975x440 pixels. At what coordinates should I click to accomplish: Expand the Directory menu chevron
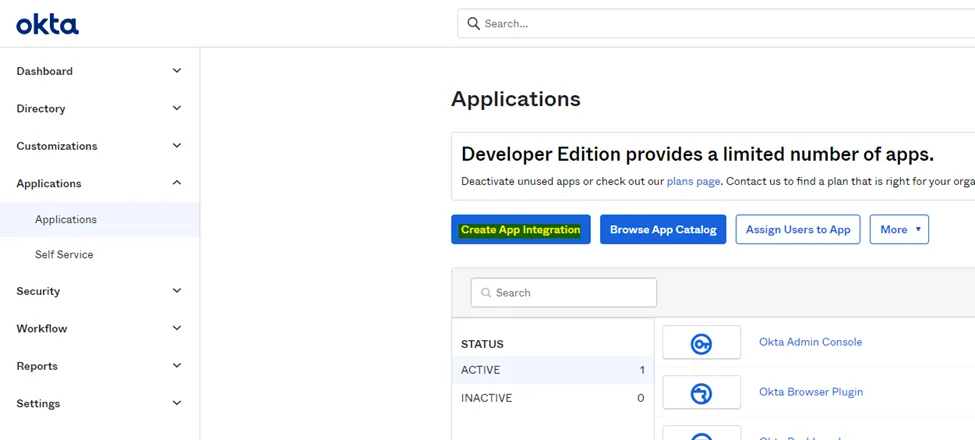tap(177, 108)
